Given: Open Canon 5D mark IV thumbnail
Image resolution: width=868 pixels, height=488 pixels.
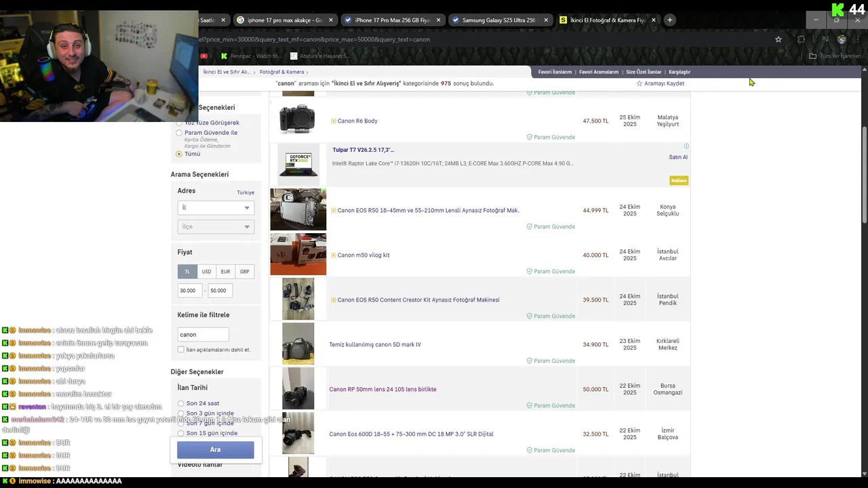Looking at the screenshot, I should (298, 344).
